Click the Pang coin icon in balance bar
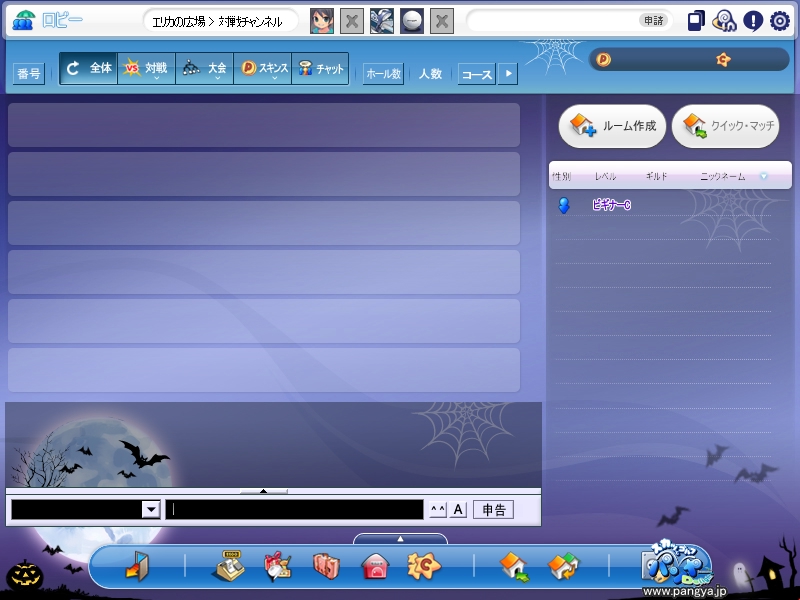800x600 pixels. pos(604,60)
